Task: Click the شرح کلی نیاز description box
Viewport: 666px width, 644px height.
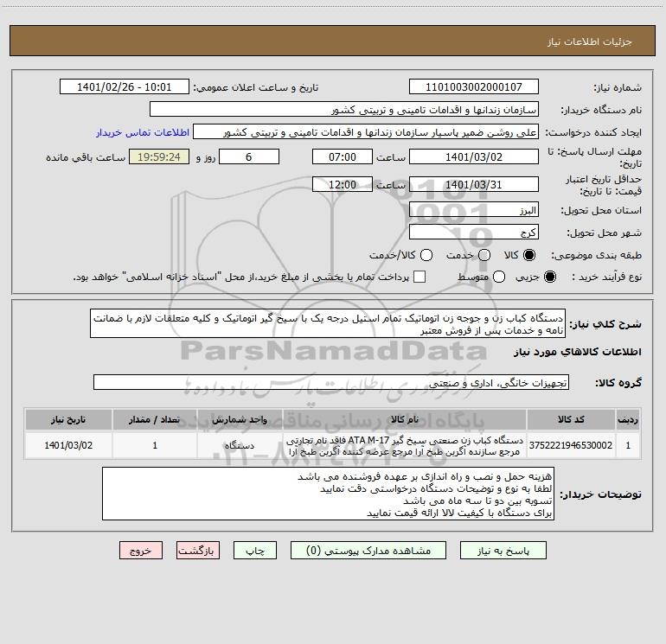Action: [x=328, y=323]
